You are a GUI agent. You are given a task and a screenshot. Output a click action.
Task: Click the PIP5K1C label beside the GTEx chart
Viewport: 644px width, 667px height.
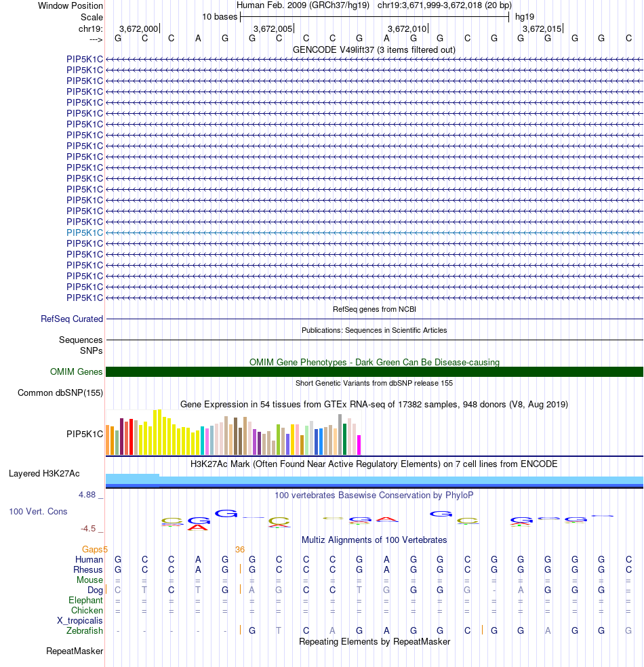point(85,434)
